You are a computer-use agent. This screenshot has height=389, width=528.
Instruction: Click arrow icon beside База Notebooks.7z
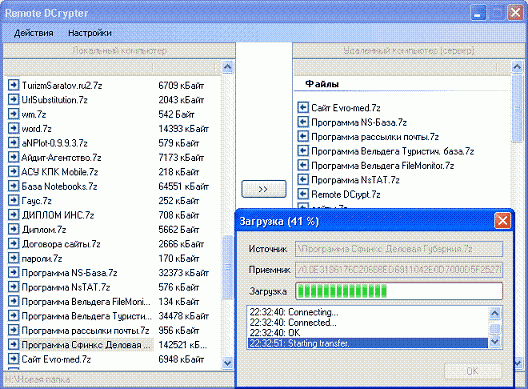point(13,186)
